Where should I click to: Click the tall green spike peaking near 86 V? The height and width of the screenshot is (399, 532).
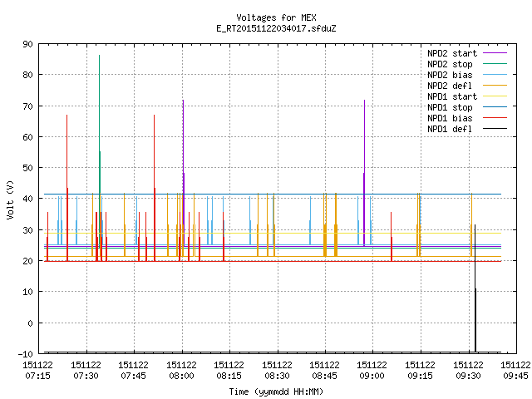(x=100, y=101)
